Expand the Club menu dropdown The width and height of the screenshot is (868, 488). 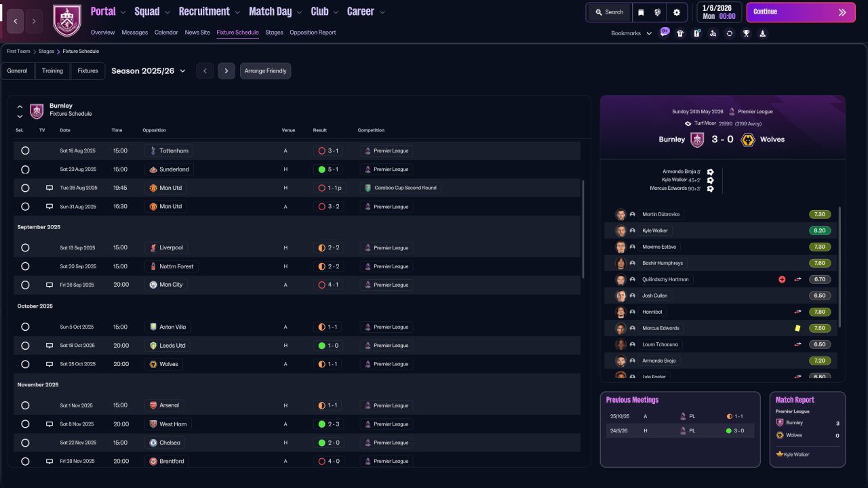[335, 12]
